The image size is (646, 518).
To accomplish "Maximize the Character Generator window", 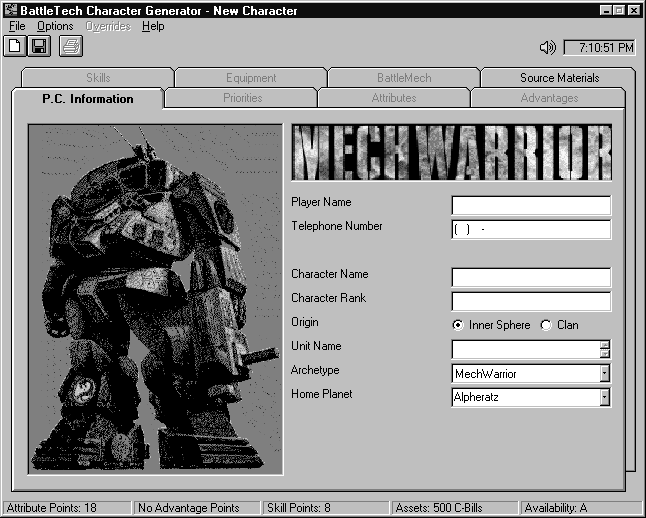I will click(x=619, y=10).
